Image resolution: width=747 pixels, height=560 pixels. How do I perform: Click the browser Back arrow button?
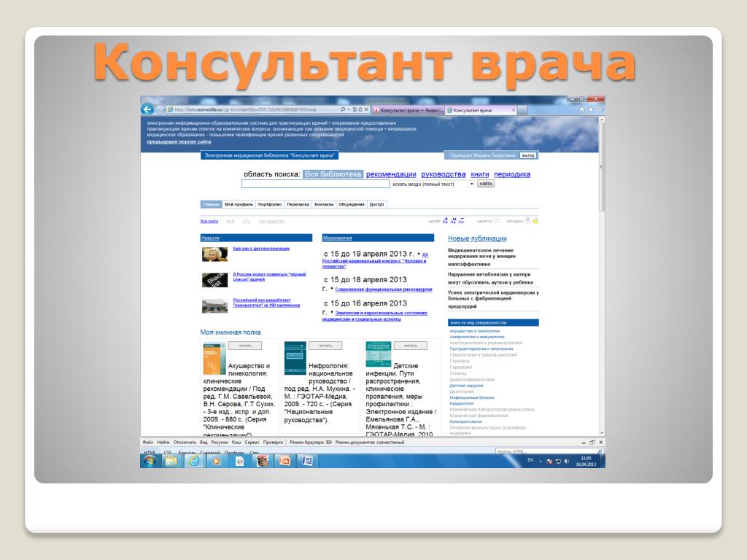tap(147, 109)
